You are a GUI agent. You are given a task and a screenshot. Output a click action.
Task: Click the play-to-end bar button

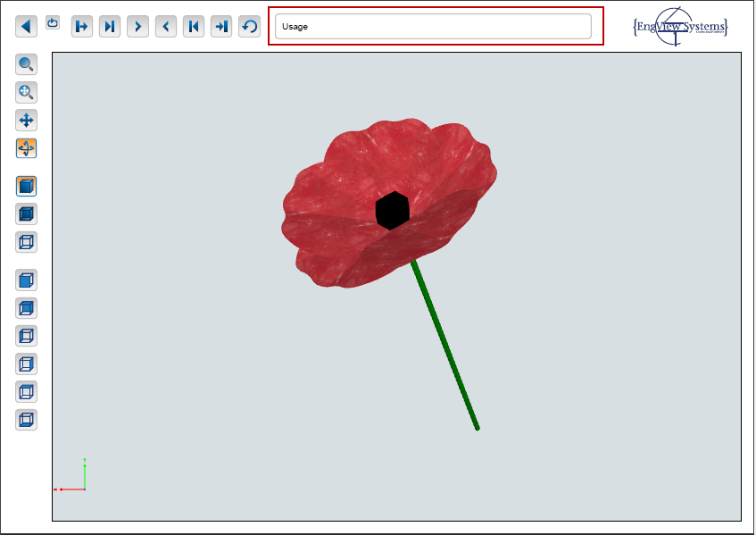pos(110,27)
